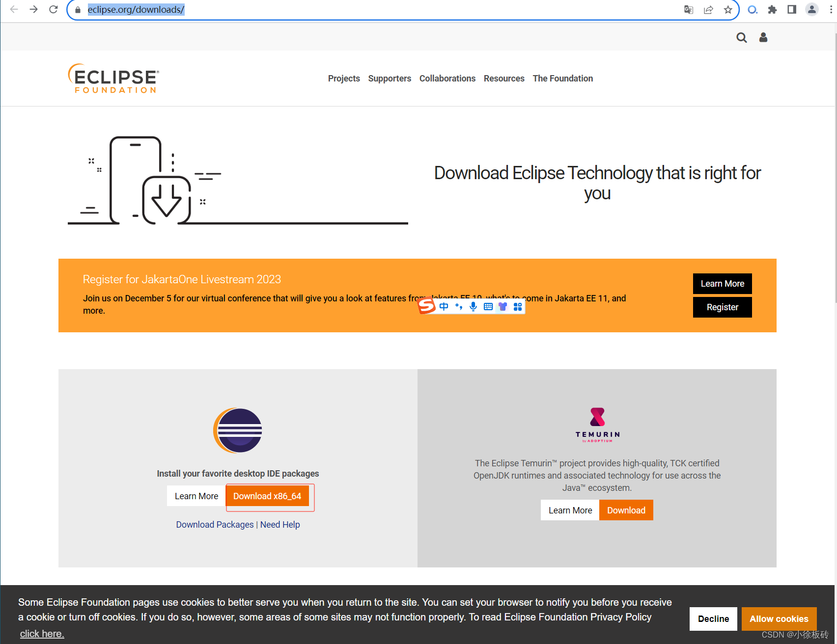Screen dimensions: 837x644
Task: Open the Resources navigation menu
Action: [504, 79]
